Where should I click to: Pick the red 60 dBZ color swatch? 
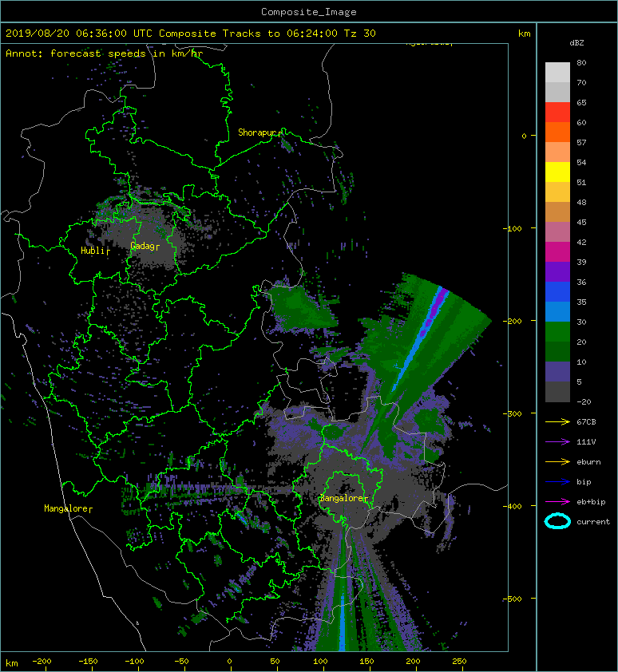557,113
